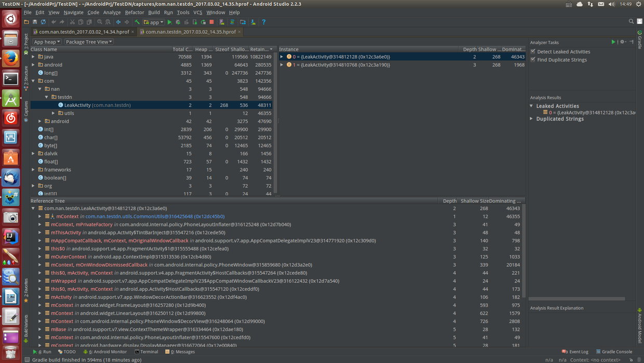
Task: Click the Make Project hammer icon
Action: pyautogui.click(x=137, y=22)
